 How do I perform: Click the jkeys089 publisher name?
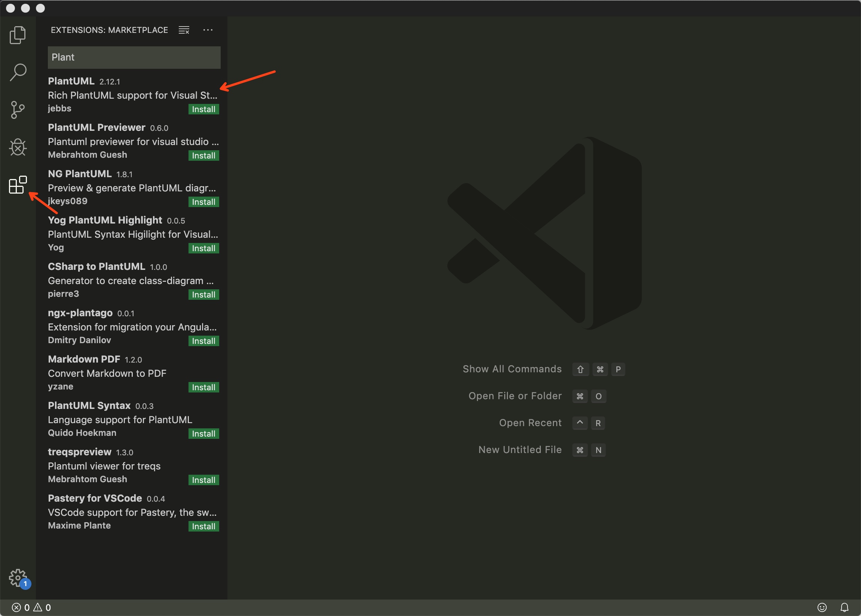click(68, 201)
